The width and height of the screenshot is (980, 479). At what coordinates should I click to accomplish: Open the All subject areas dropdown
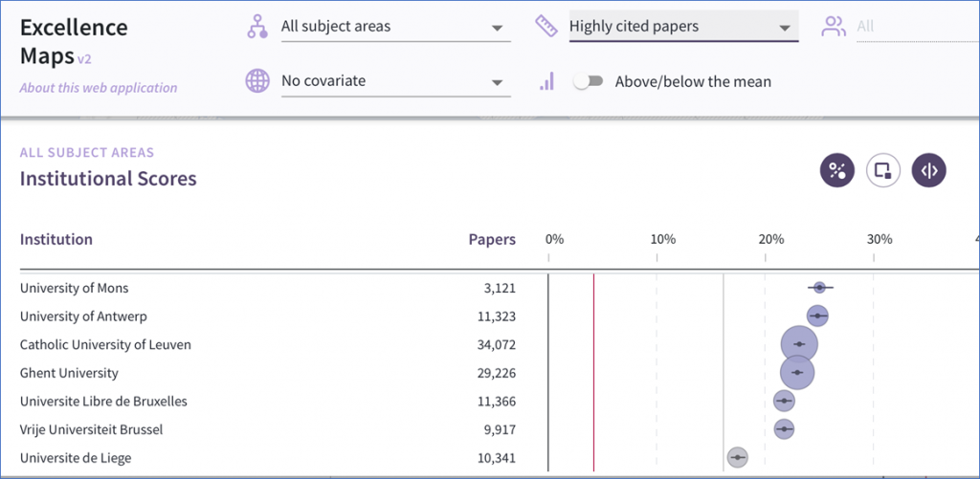395,28
